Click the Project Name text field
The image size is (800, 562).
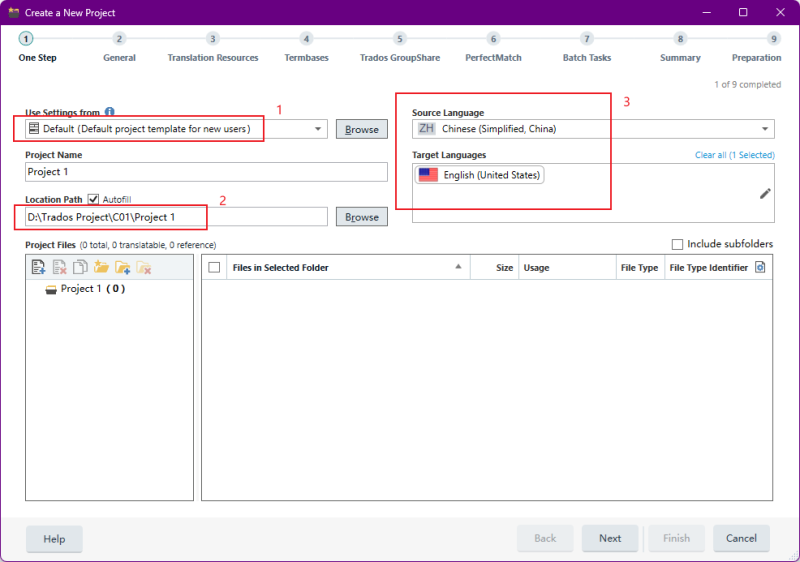coord(206,172)
